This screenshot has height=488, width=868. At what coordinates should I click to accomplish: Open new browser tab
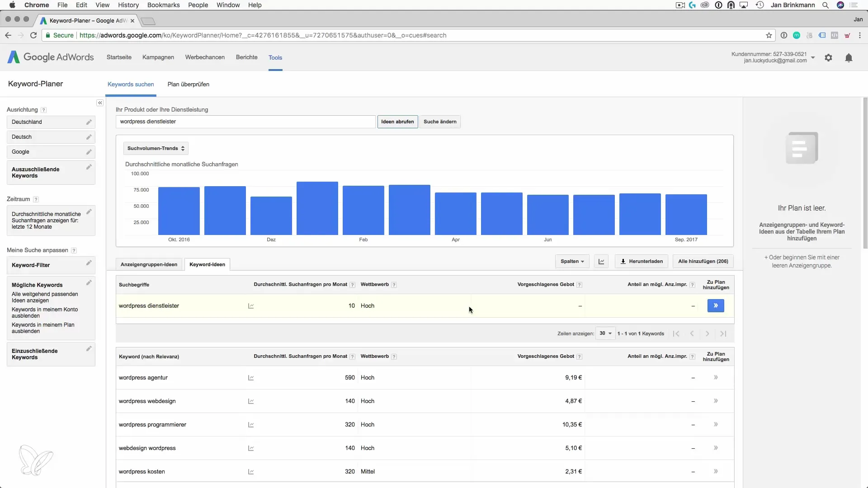pos(148,21)
